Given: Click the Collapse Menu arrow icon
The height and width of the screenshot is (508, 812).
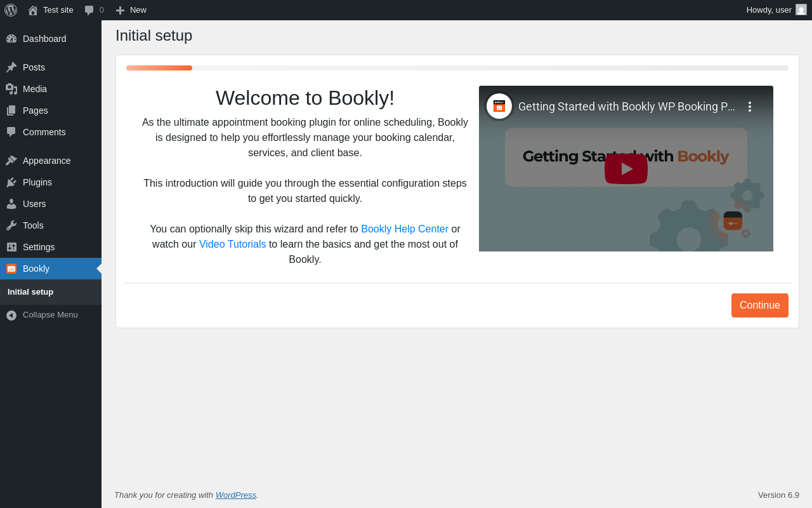Looking at the screenshot, I should [x=11, y=315].
